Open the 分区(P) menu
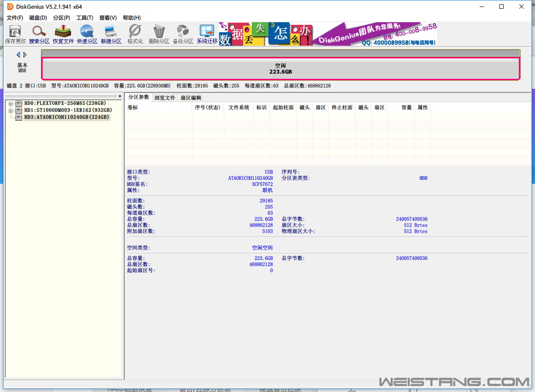 61,18
